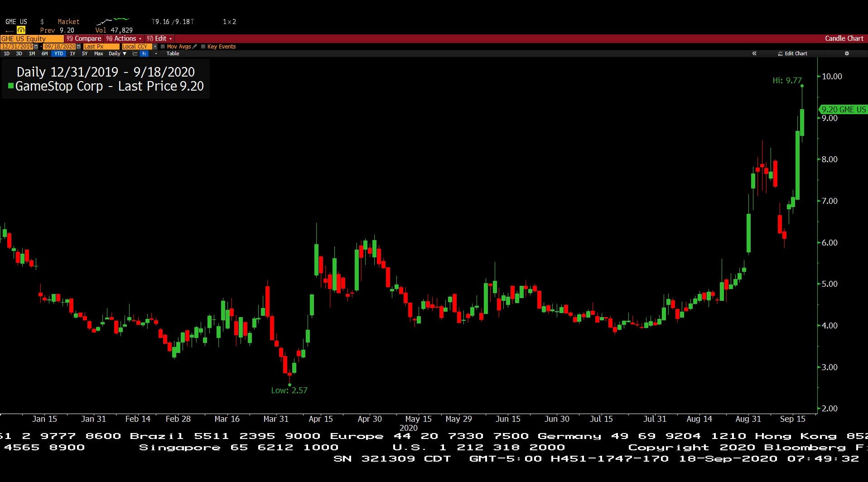Screen dimensions: 868x482
Task: Click the GameStop Corp Last Price legend text
Action: [x=109, y=86]
